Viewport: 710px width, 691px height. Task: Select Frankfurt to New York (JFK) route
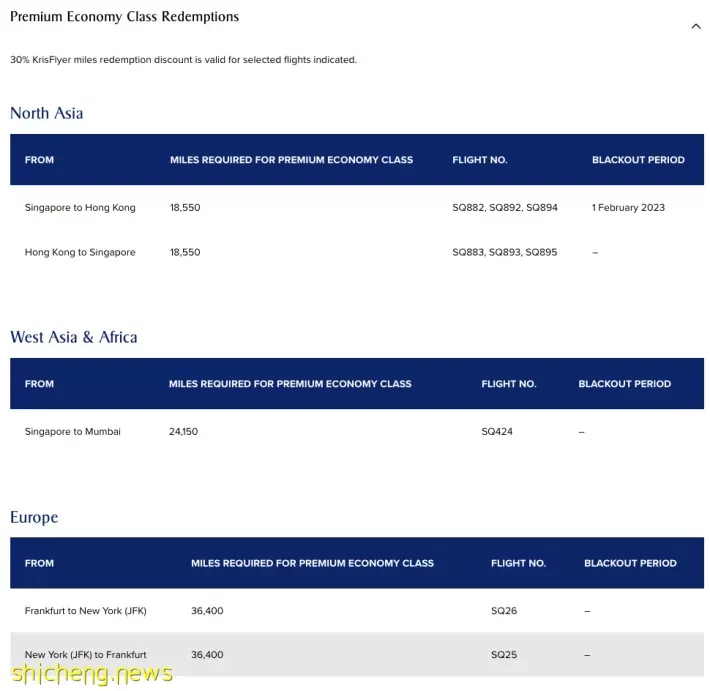86,611
